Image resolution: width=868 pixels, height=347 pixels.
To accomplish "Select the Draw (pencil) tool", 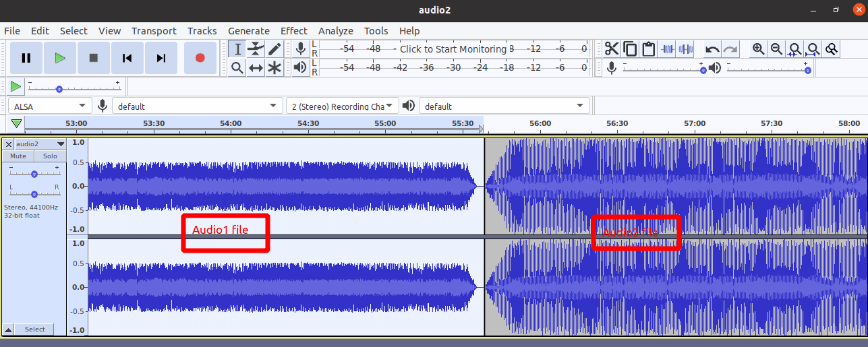I will point(274,49).
